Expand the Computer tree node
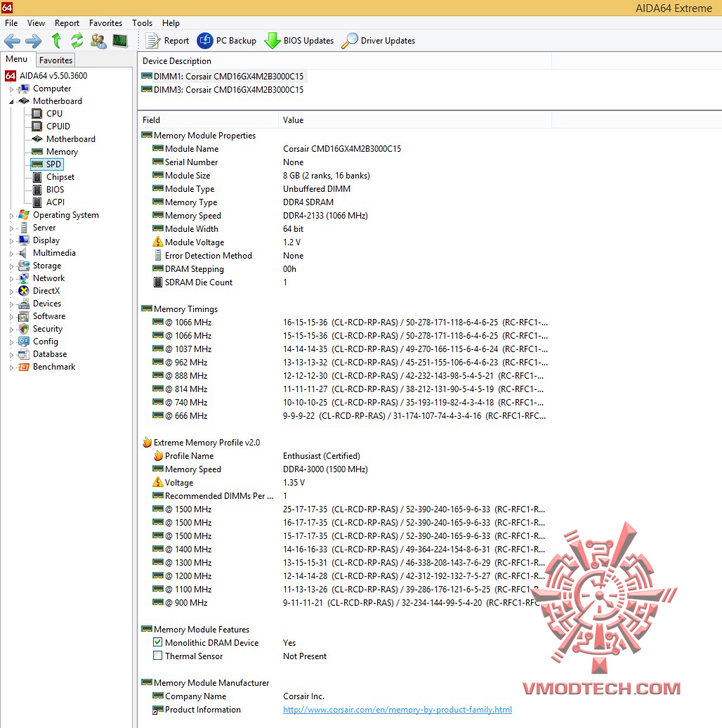This screenshot has height=728, width=722. point(12,89)
